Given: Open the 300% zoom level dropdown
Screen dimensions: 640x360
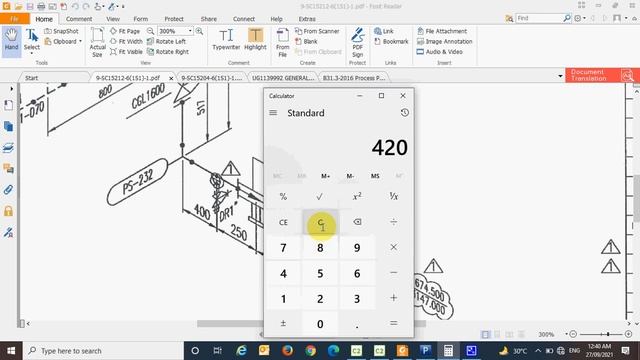Looking at the screenshot, I should (x=190, y=31).
